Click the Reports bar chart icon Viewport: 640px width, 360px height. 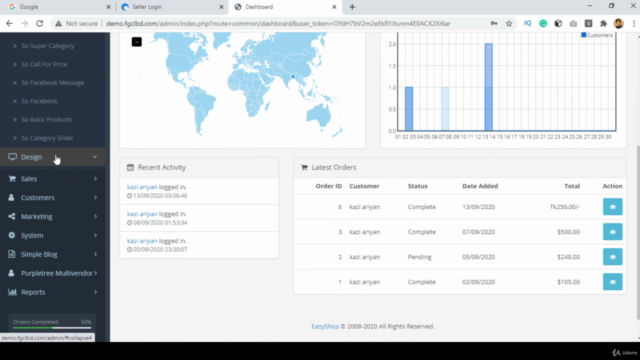pyautogui.click(x=12, y=292)
